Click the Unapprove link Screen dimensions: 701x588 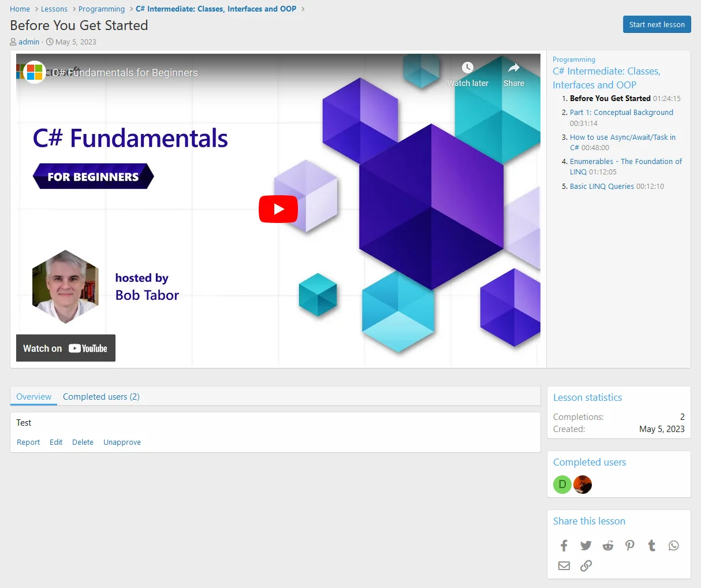pyautogui.click(x=122, y=442)
